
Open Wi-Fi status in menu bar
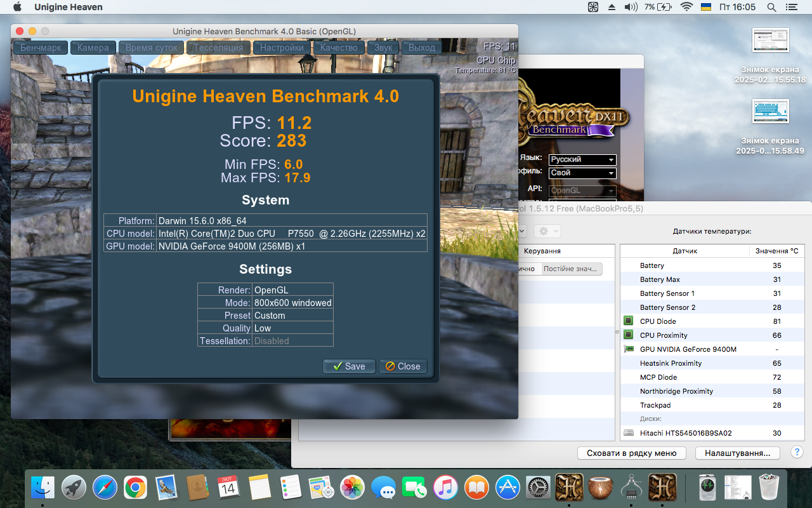[686, 7]
